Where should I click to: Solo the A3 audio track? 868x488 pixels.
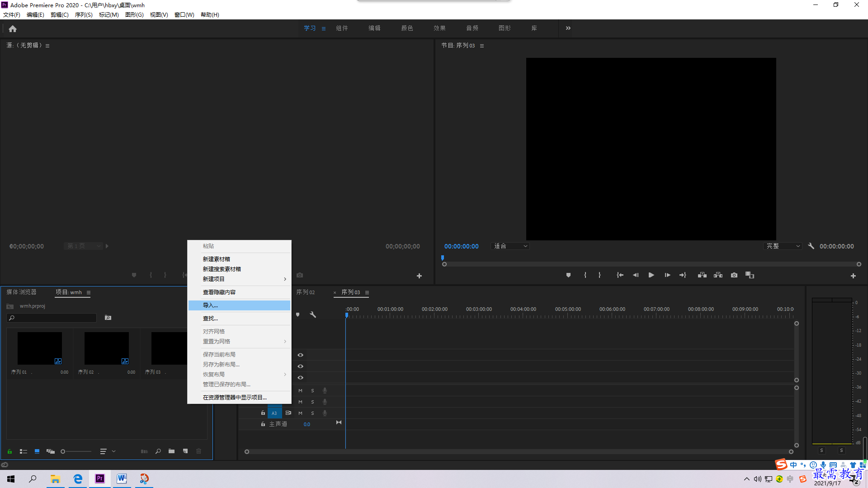point(312,413)
